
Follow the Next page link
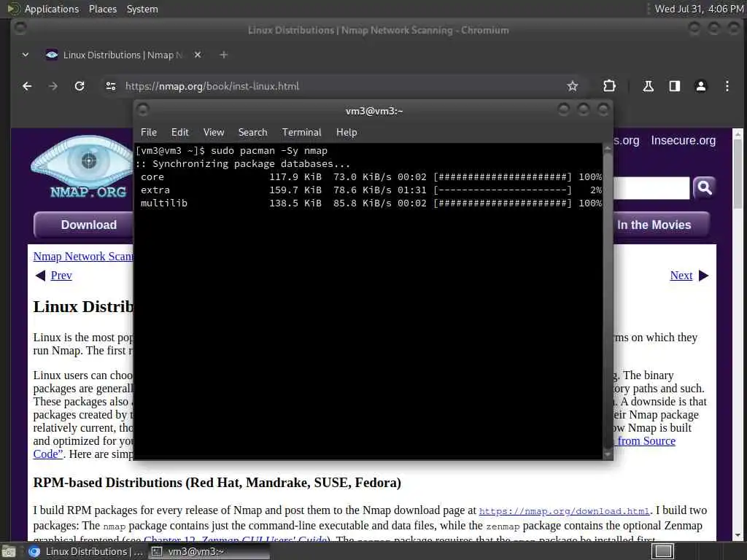coord(681,276)
